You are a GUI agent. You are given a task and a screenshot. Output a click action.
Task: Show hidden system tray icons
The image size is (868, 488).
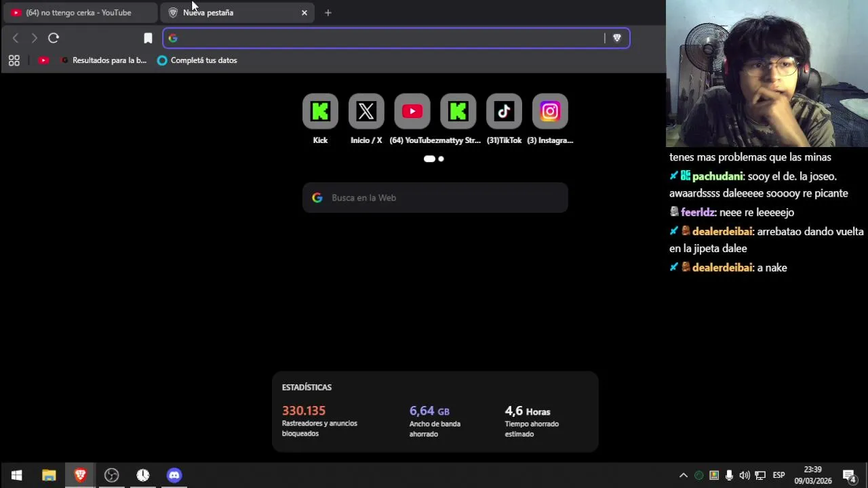tap(684, 475)
